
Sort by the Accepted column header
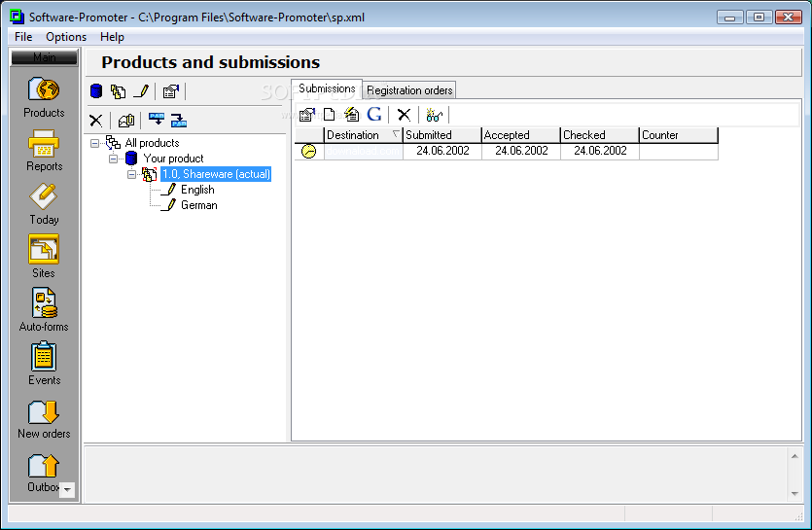pos(521,135)
